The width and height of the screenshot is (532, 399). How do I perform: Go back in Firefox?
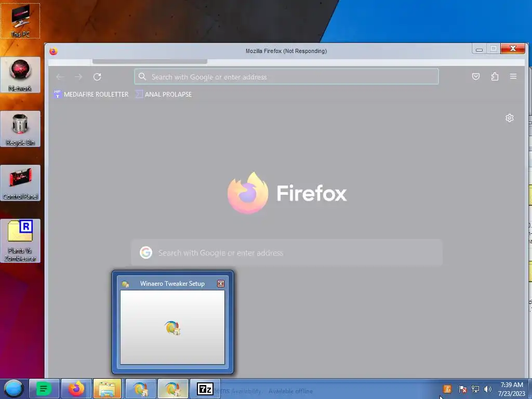[x=60, y=77]
